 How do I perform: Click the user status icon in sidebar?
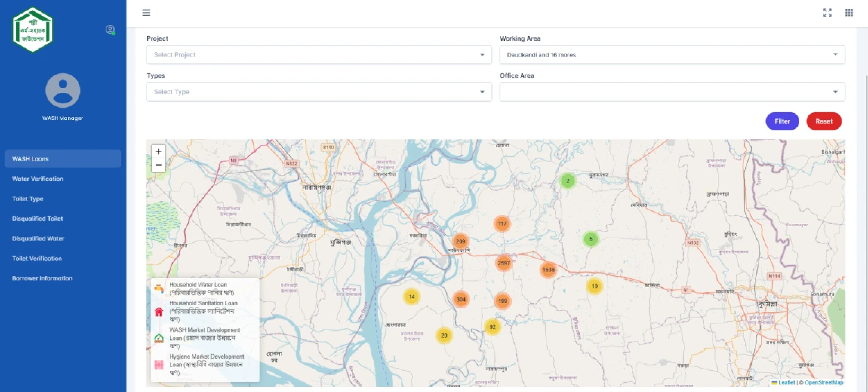coord(110,30)
